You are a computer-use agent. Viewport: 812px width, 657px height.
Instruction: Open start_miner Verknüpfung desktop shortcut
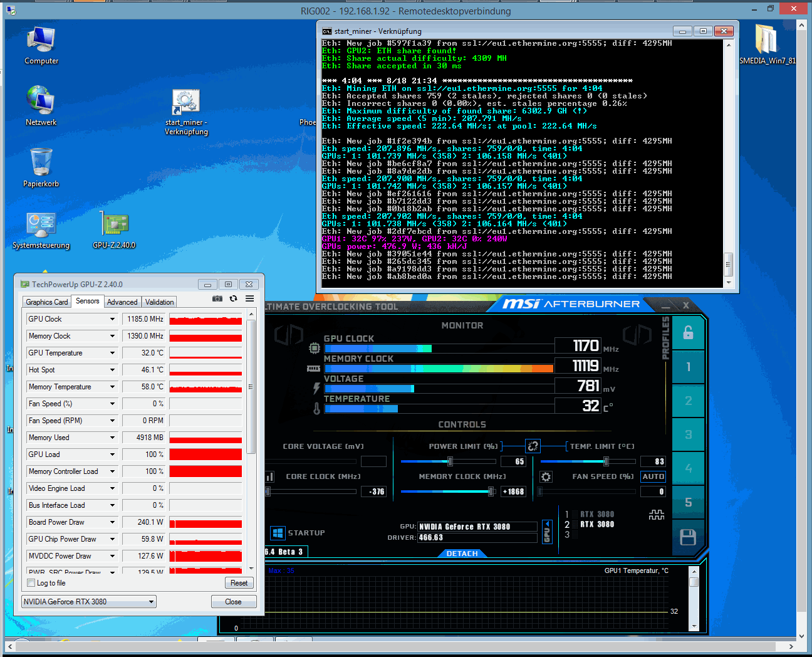click(186, 112)
